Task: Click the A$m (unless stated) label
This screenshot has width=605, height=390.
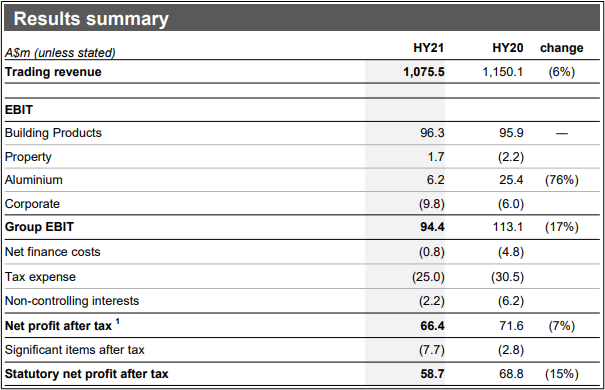Action: (x=60, y=53)
